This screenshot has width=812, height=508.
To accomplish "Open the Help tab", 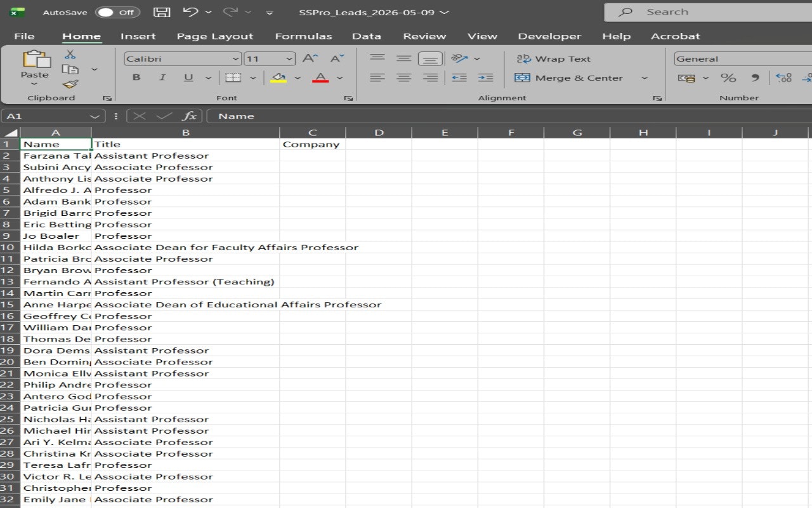I will 616,36.
